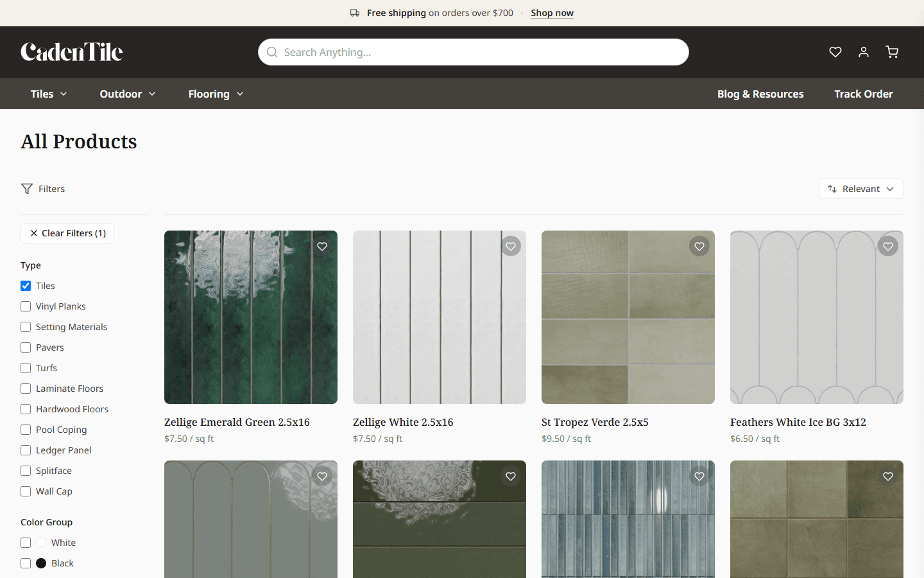Viewport: 924px width, 578px height.
Task: Check the Splitface filter
Action: coord(26,471)
